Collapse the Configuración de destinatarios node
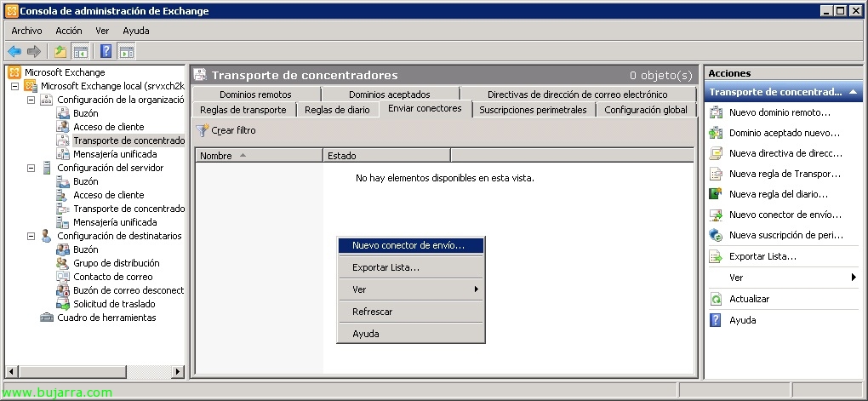Screen dimensions: 868x401 (x=31, y=236)
